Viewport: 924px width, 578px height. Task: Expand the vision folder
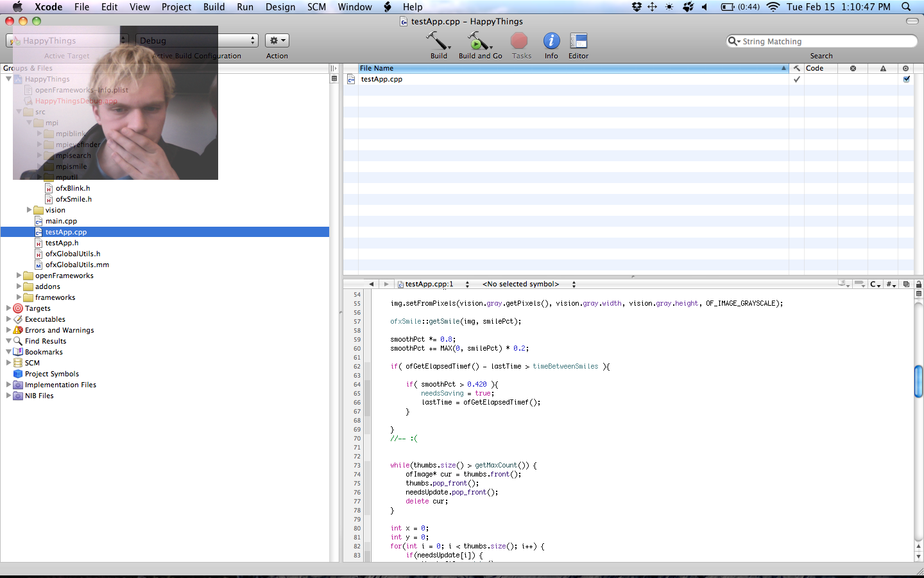(29, 210)
